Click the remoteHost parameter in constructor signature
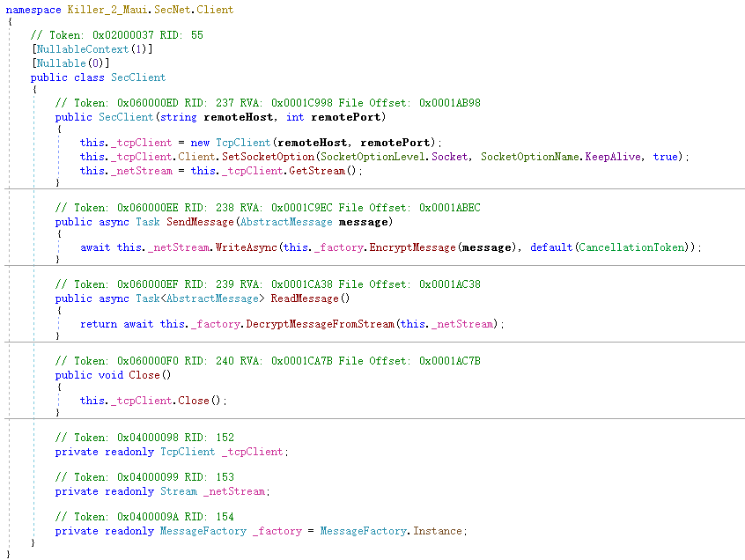Viewport: 745px width, 560px height. click(x=238, y=117)
